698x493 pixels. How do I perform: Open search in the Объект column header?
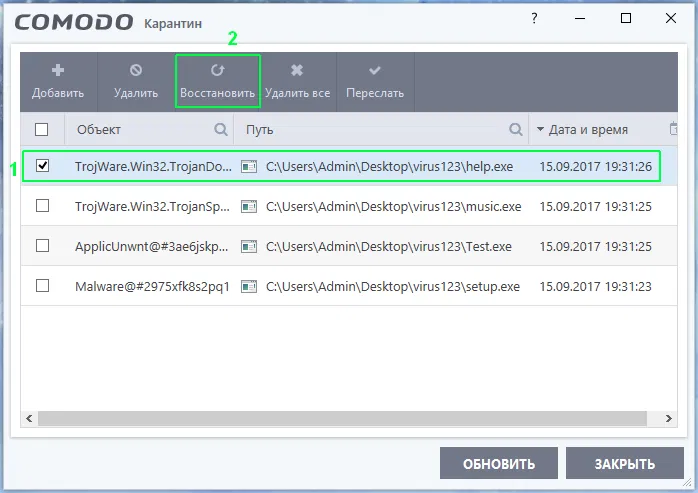pyautogui.click(x=221, y=130)
